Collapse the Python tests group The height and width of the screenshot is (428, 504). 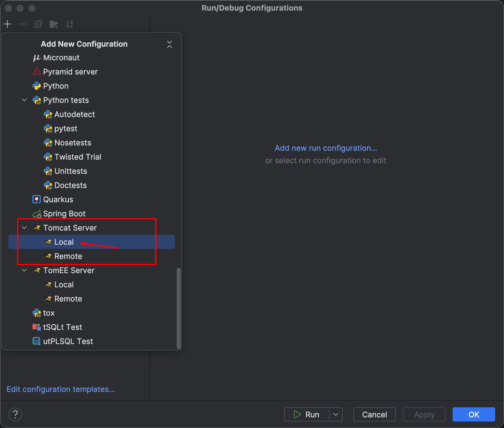click(x=25, y=100)
